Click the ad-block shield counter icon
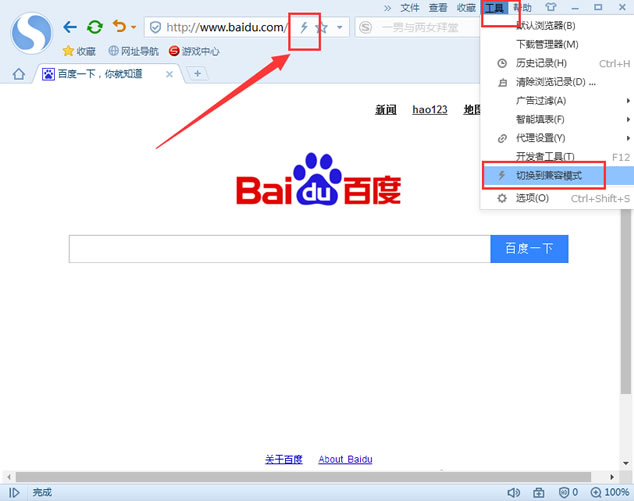This screenshot has width=634, height=501. pyautogui.click(x=568, y=493)
